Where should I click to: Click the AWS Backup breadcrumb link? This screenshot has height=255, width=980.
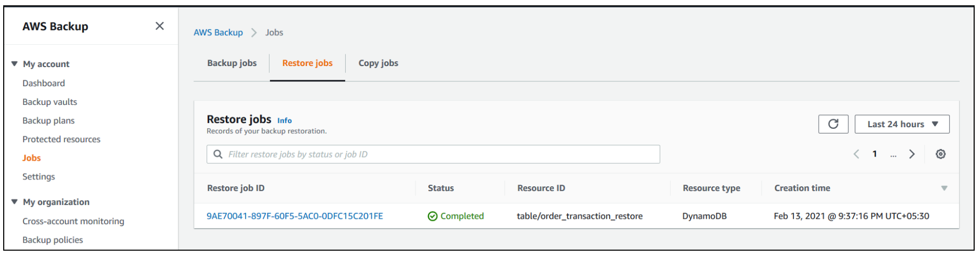(218, 32)
